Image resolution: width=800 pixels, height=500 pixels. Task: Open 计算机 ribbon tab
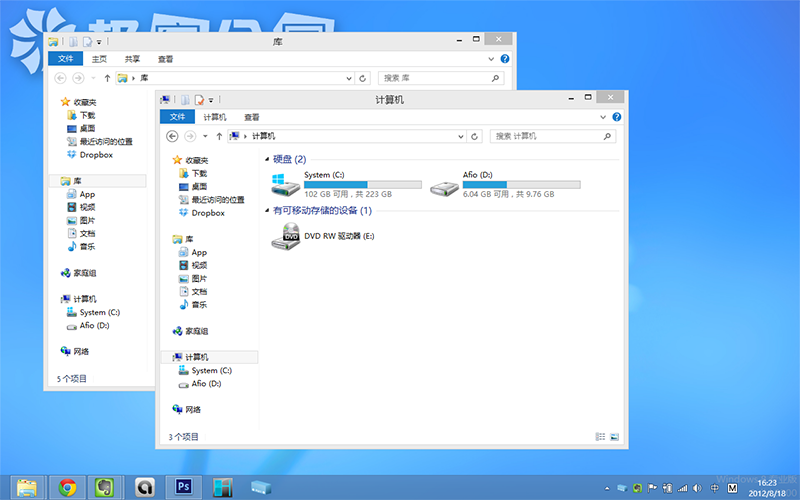215,117
